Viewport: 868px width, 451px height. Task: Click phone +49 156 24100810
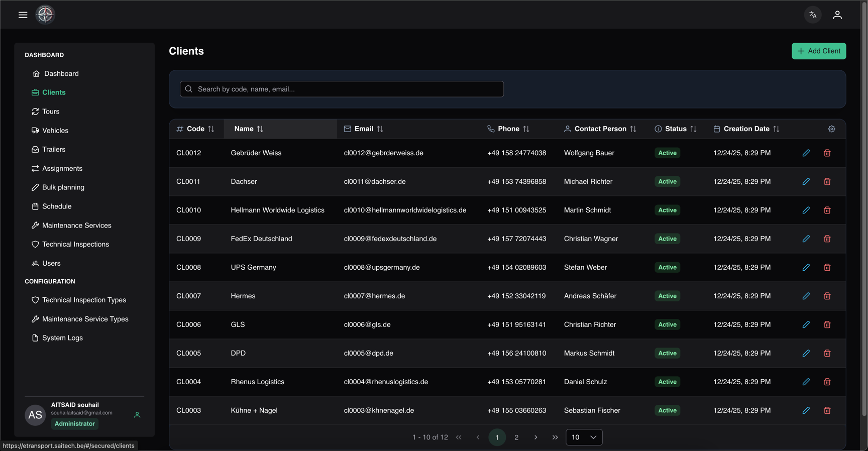tap(516, 354)
